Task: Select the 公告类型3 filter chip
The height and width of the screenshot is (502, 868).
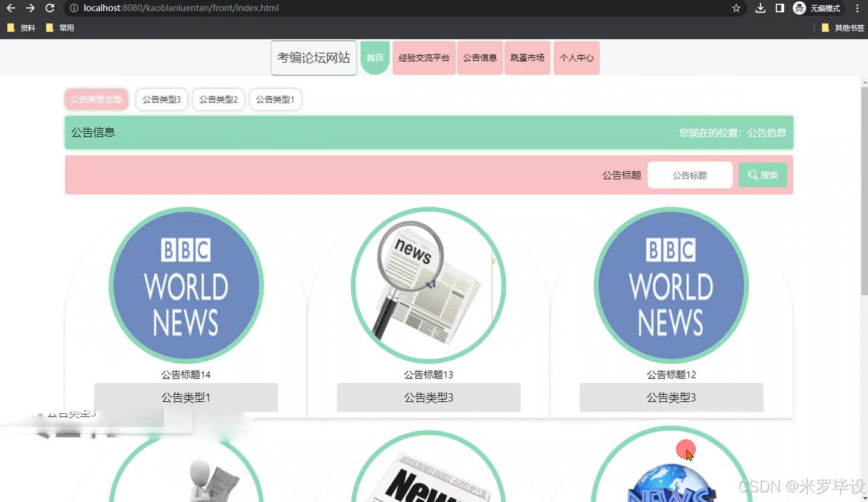Action: [162, 99]
